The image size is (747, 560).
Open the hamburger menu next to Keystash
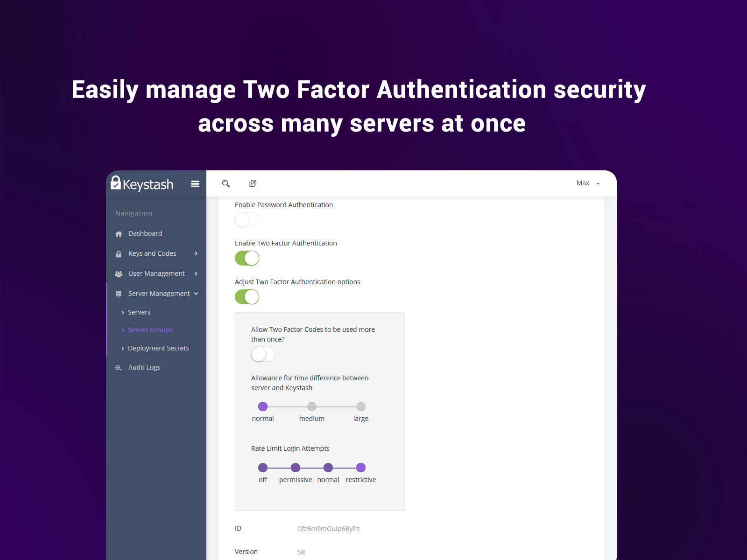195,184
